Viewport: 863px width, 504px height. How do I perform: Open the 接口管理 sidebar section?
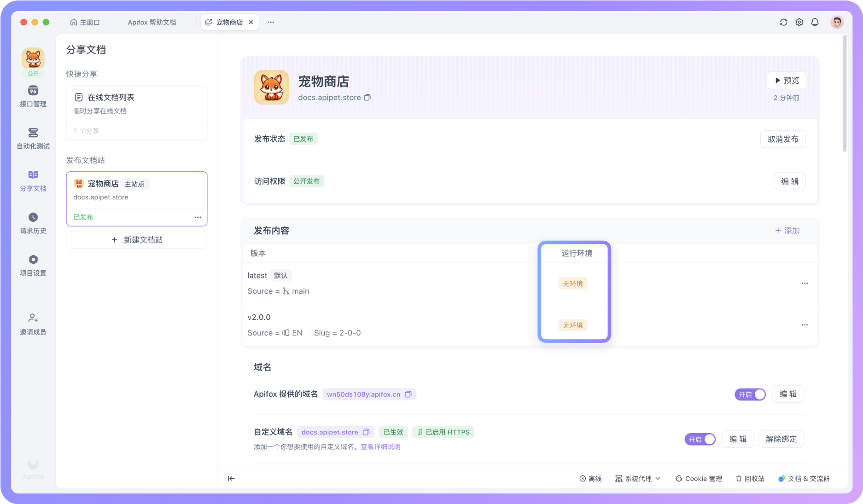(x=33, y=96)
